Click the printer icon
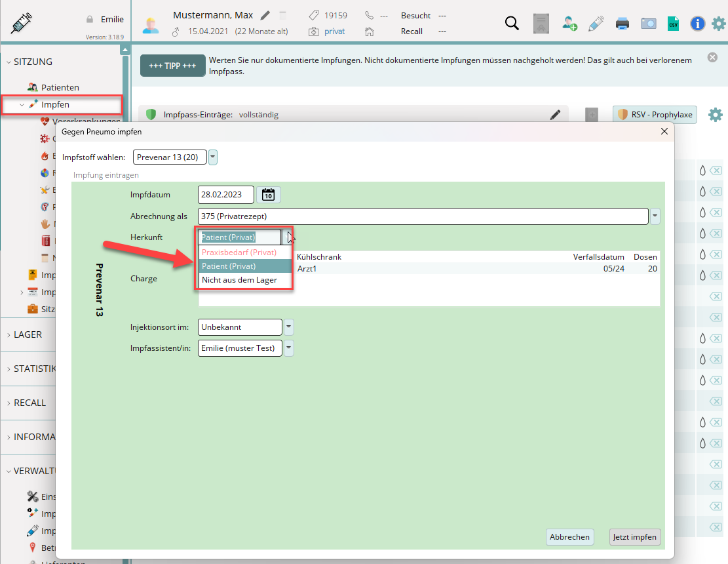This screenshot has height=564, width=728. [622, 23]
